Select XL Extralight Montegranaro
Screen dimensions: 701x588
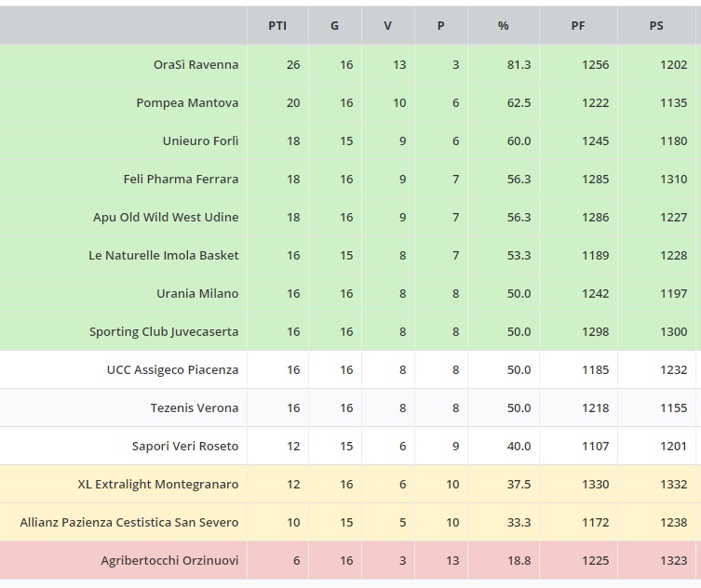pos(158,485)
